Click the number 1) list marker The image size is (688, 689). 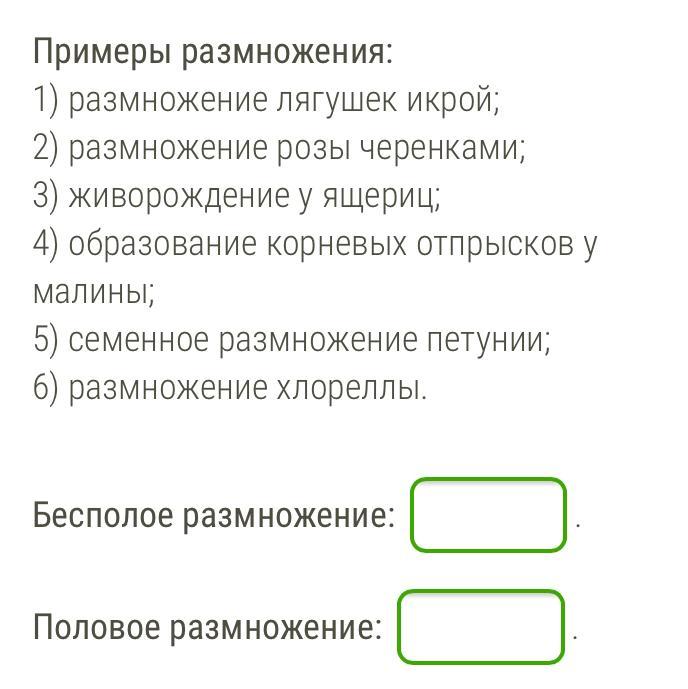point(46,100)
